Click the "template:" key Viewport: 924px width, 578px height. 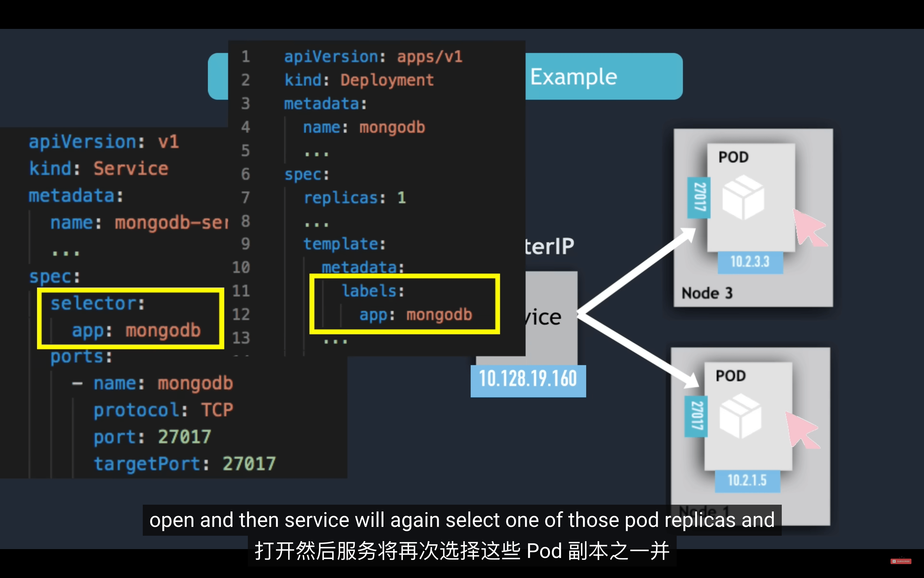[344, 244]
